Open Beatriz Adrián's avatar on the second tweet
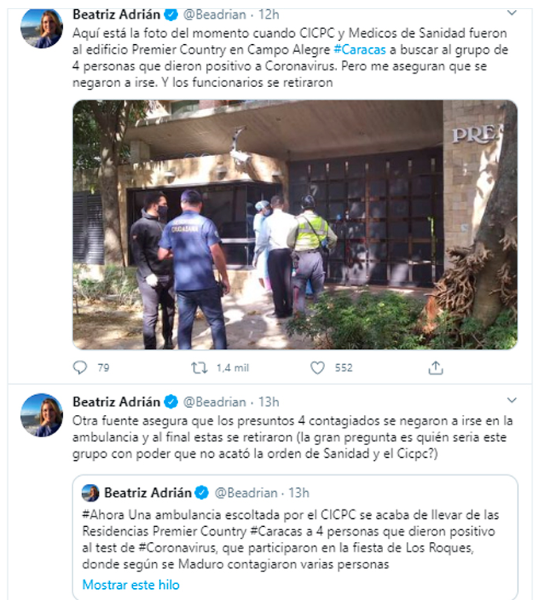This screenshot has width=539, height=600. 41,415
